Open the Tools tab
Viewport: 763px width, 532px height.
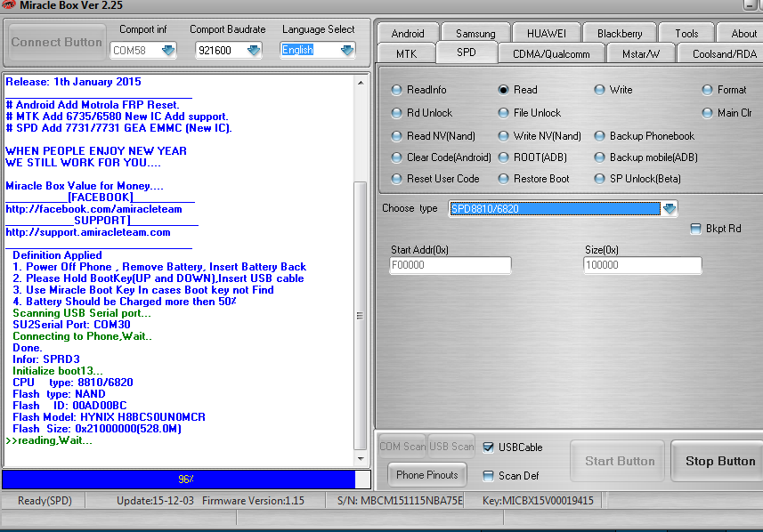[x=686, y=34]
